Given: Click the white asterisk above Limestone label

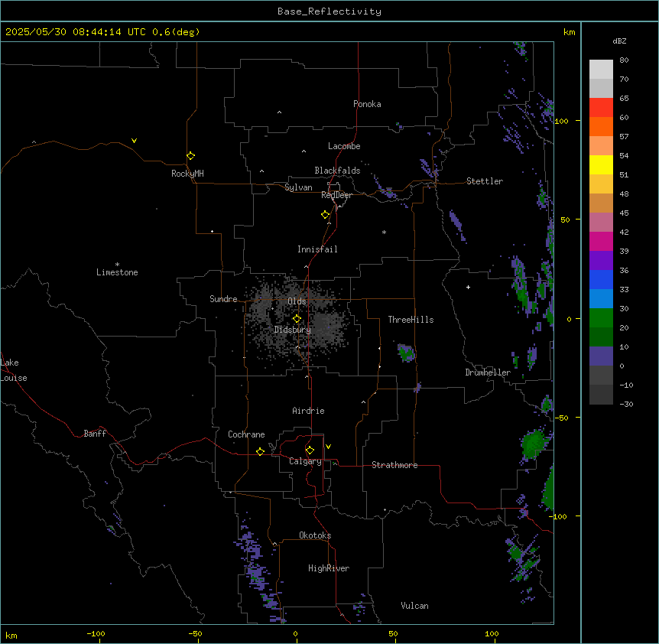Looking at the screenshot, I should tap(117, 264).
